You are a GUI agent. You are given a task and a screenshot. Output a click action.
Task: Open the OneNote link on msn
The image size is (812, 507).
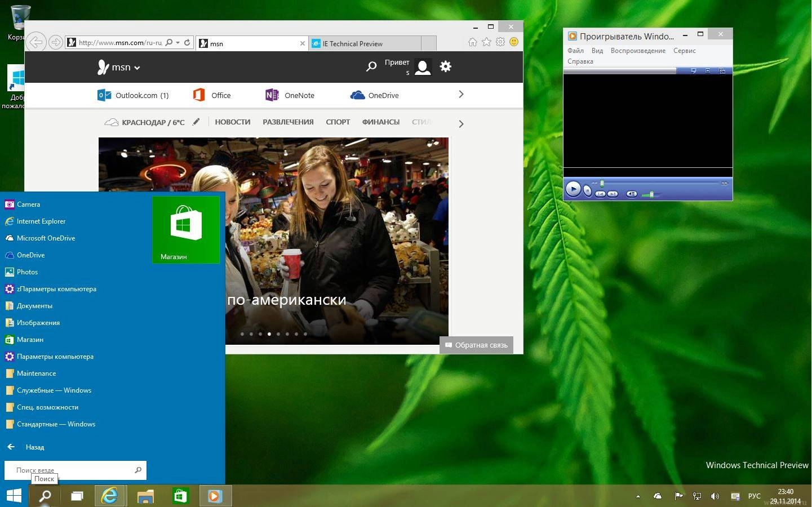[x=290, y=95]
